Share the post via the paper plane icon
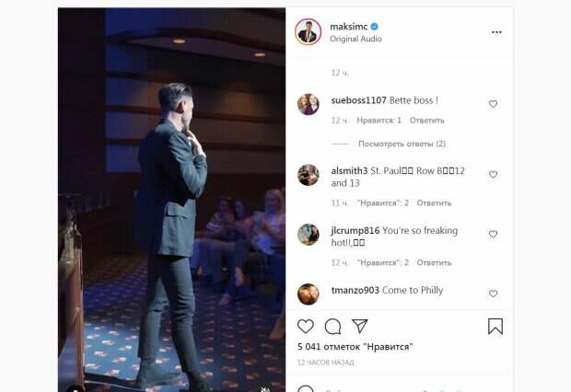571x392 pixels. pos(360,326)
